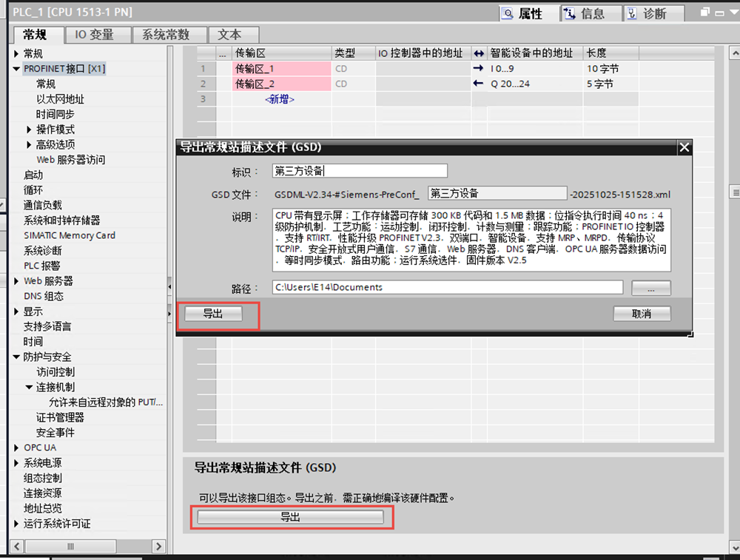Click the float panel window icon
The height and width of the screenshot is (560, 740).
(705, 13)
